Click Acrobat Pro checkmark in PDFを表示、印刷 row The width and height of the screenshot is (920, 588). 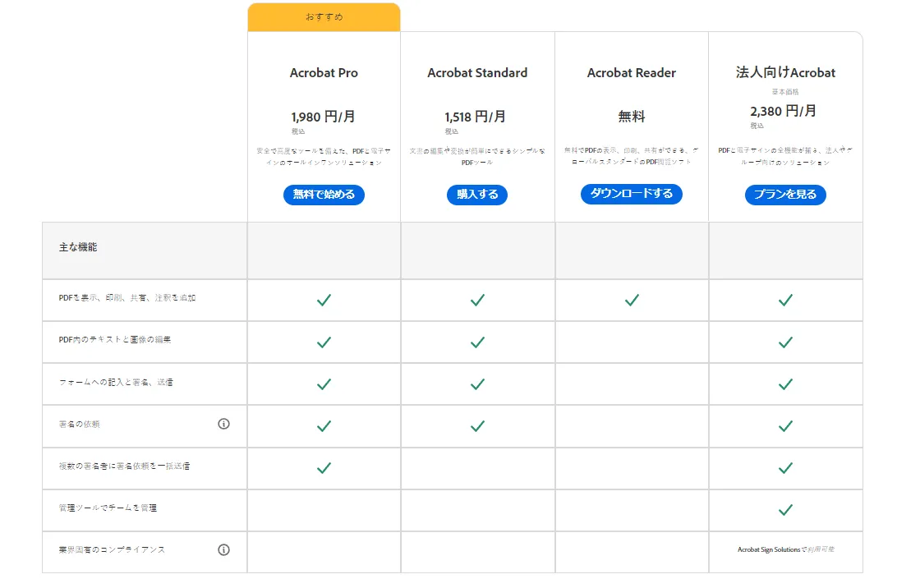[x=324, y=300]
